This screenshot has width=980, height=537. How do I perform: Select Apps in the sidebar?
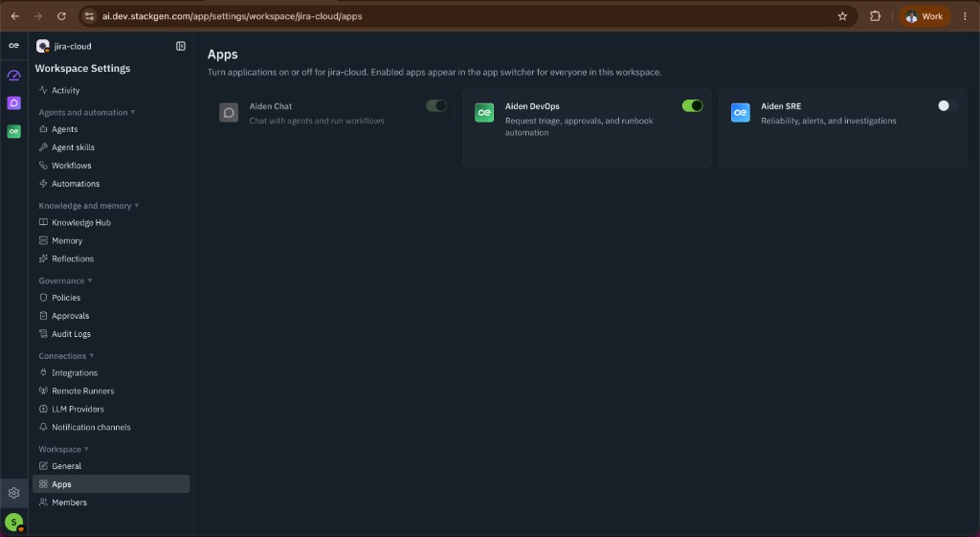pyautogui.click(x=111, y=483)
